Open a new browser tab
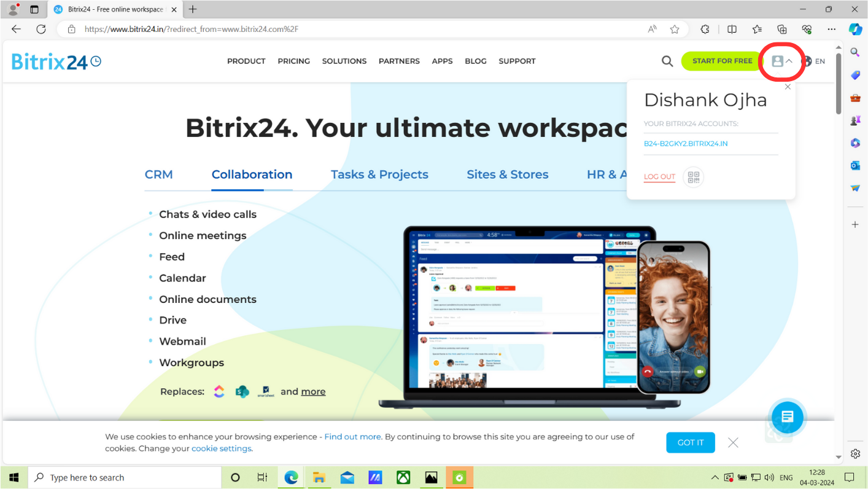The image size is (868, 489). [193, 9]
